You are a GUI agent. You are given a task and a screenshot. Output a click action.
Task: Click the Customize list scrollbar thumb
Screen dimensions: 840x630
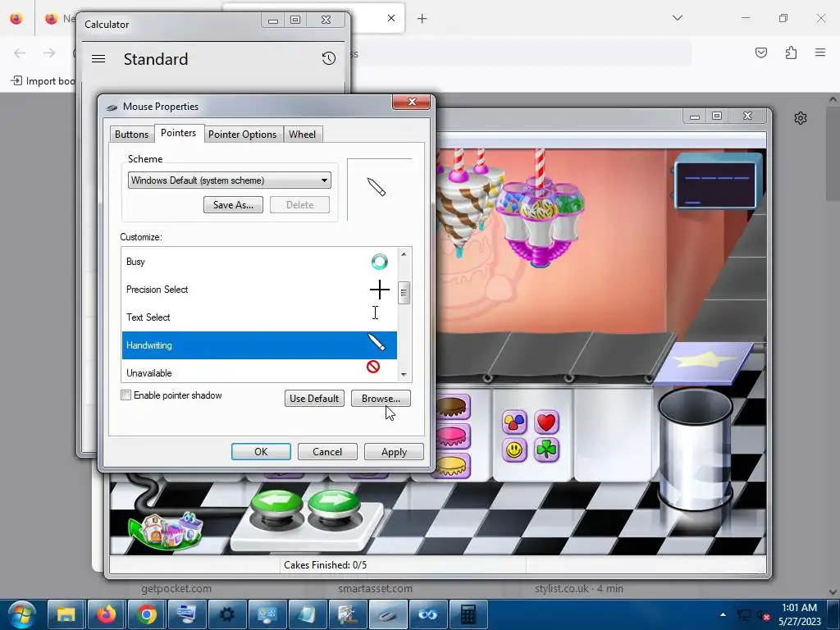pyautogui.click(x=404, y=293)
